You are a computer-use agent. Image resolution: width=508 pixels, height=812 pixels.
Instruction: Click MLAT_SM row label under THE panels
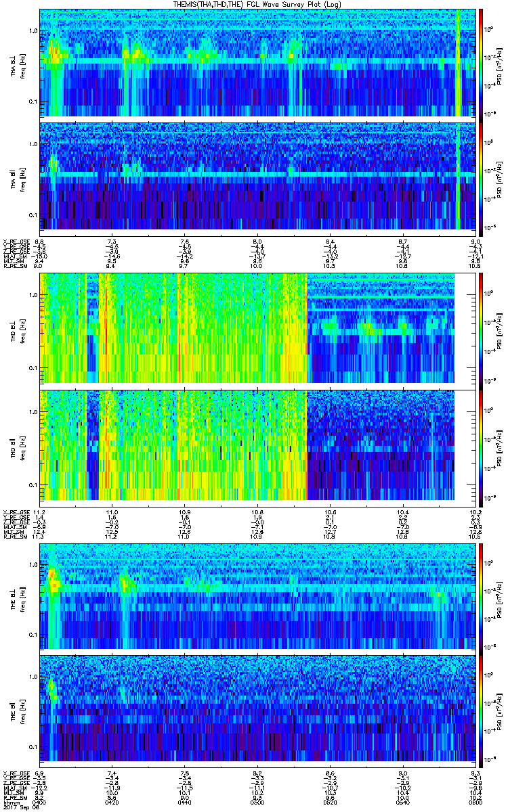point(14,788)
